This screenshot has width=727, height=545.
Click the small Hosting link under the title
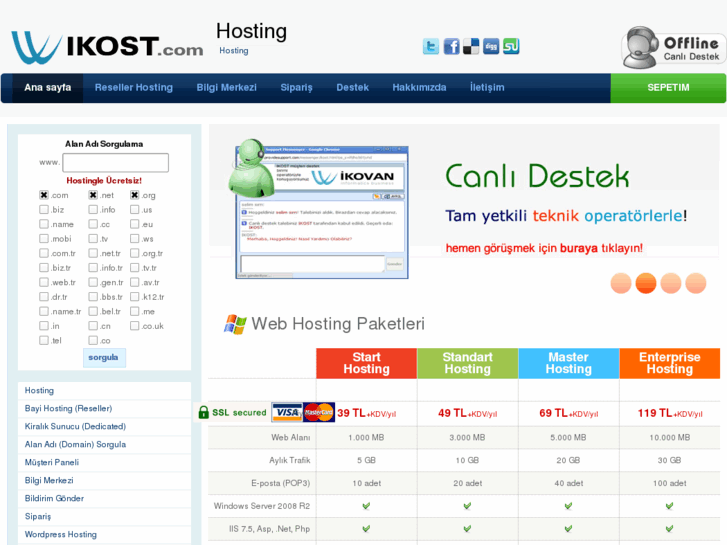click(x=234, y=51)
